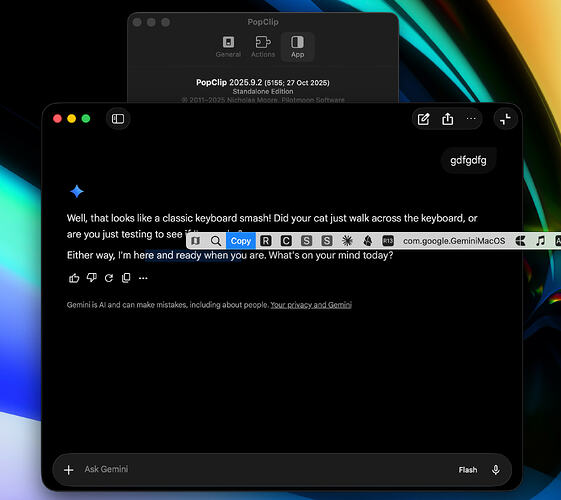The image size is (561, 500).
Task: Click Standalone Edition text in PopClip window
Action: coord(263,92)
